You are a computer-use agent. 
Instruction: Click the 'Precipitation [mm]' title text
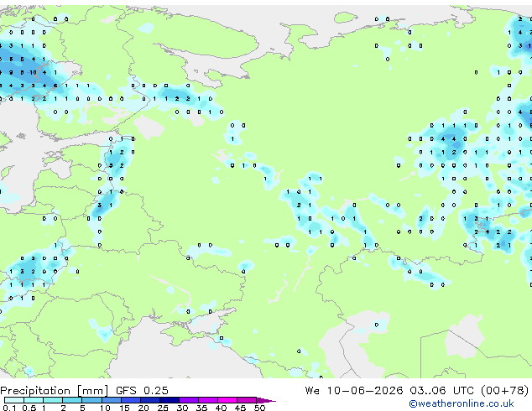click(x=55, y=391)
